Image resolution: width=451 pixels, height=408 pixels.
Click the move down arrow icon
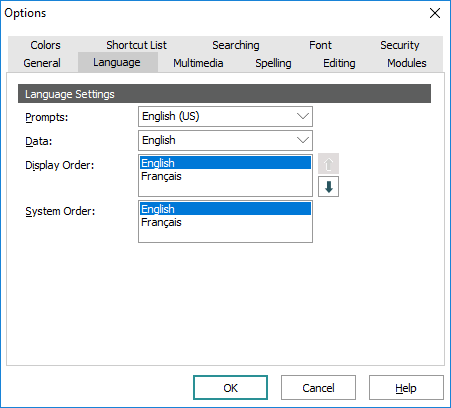click(328, 187)
